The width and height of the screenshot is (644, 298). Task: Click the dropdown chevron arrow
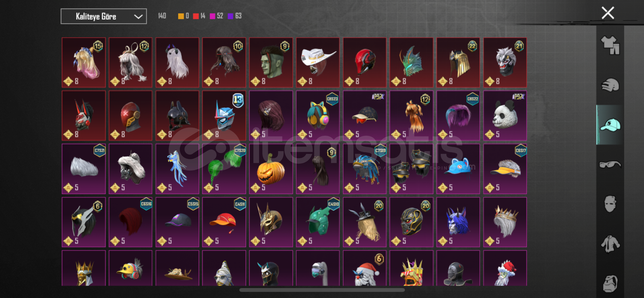[x=138, y=17]
